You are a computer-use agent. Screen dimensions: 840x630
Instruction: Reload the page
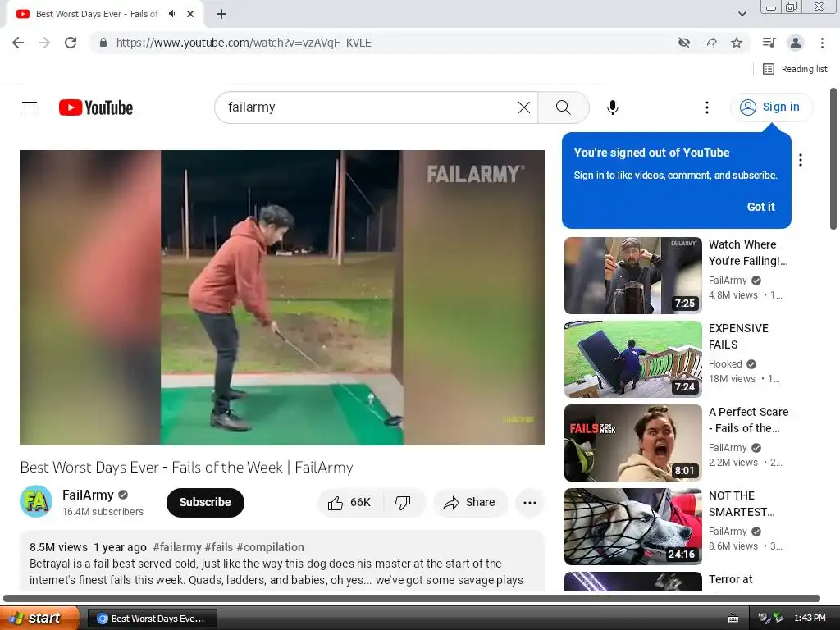tap(71, 43)
